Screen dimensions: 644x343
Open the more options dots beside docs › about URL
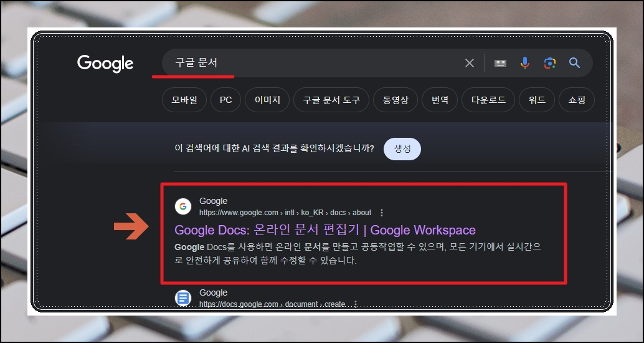pos(382,213)
